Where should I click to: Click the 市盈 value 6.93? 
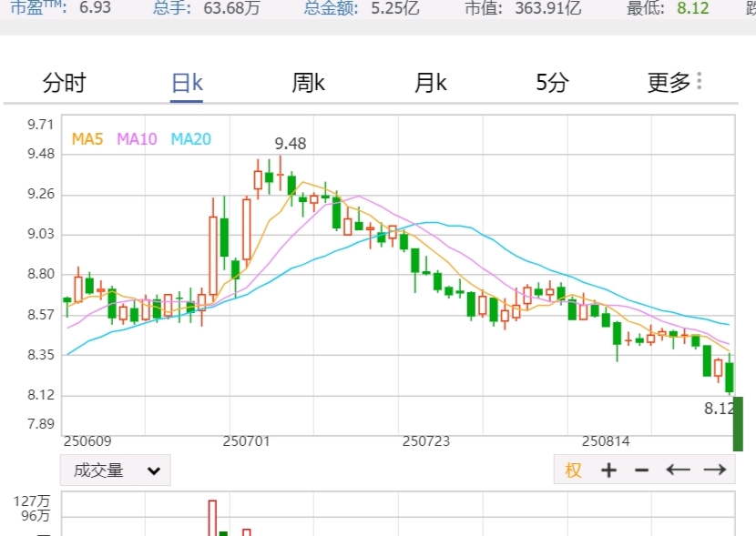95,7
